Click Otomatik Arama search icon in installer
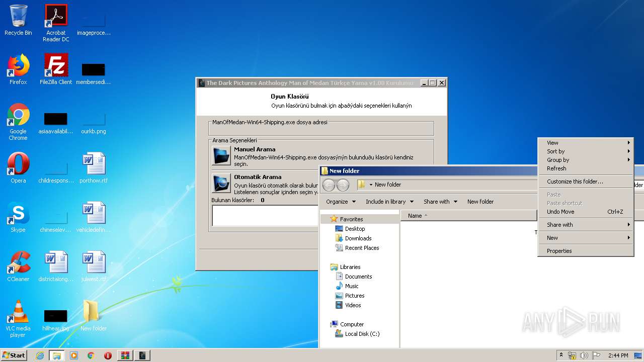This screenshot has width=644, height=362. click(x=221, y=184)
